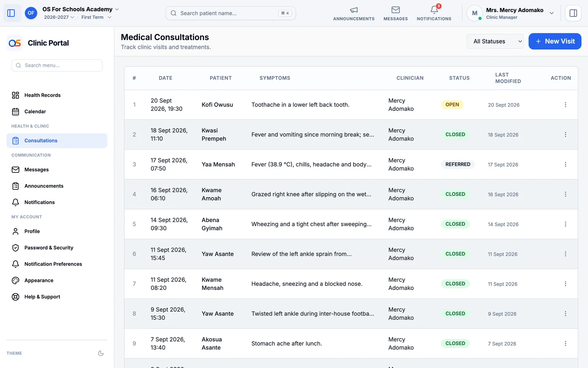Open actions menu for Kwasi Prempeh row
This screenshot has height=368, width=588.
(x=565, y=135)
